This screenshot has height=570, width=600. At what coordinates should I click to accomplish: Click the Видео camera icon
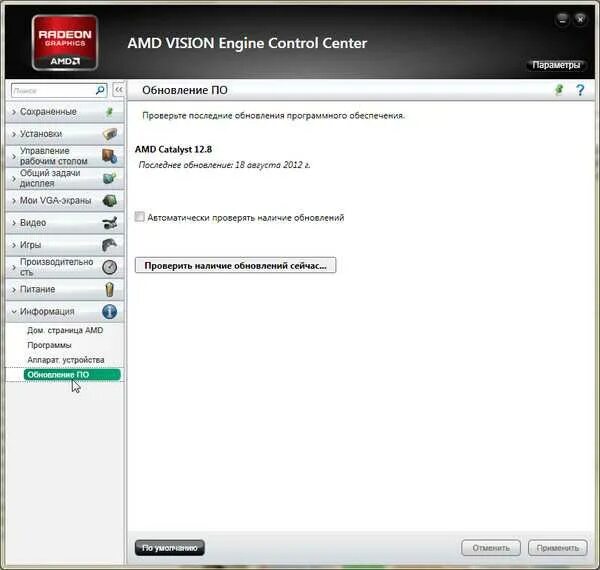[x=110, y=223]
